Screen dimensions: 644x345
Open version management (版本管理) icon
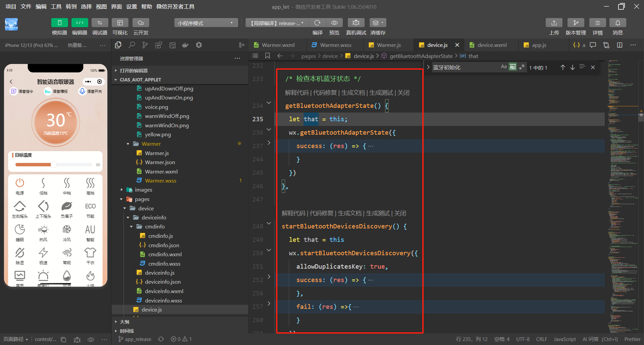(576, 23)
